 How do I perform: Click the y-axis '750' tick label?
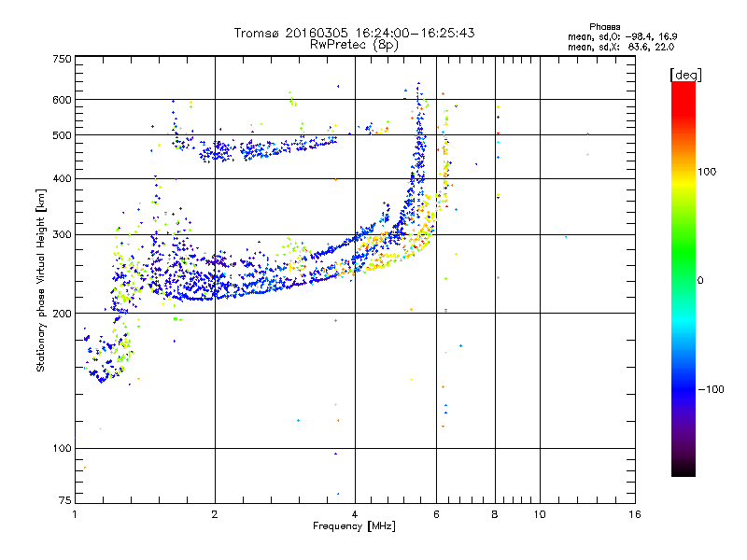click(x=62, y=59)
